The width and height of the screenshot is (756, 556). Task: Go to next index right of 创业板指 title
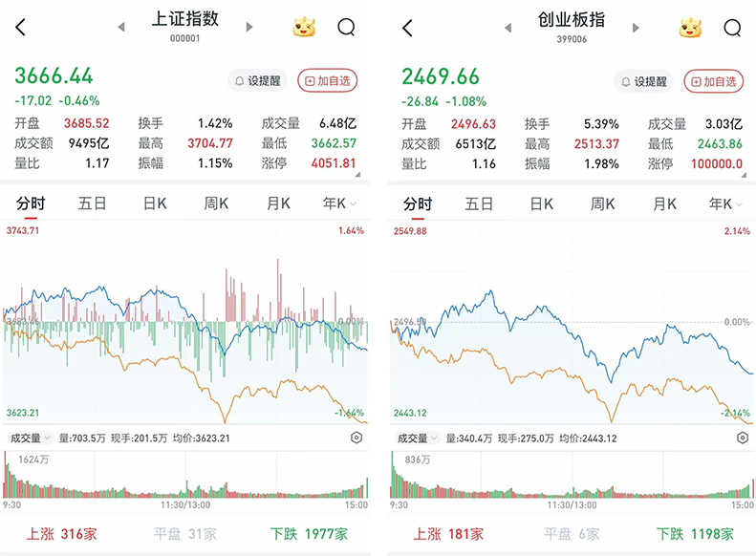click(637, 28)
